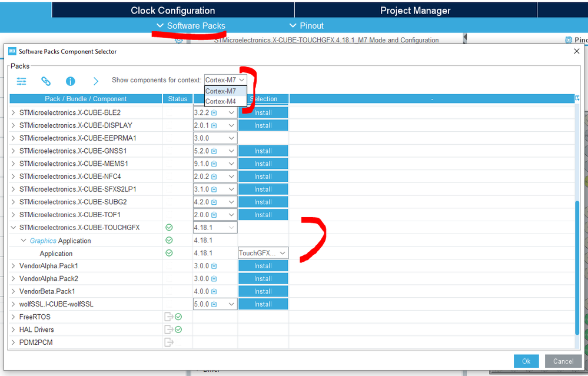Click the download icon beside wolfSSL version 5.0.0
This screenshot has height=376, width=588.
[214, 304]
